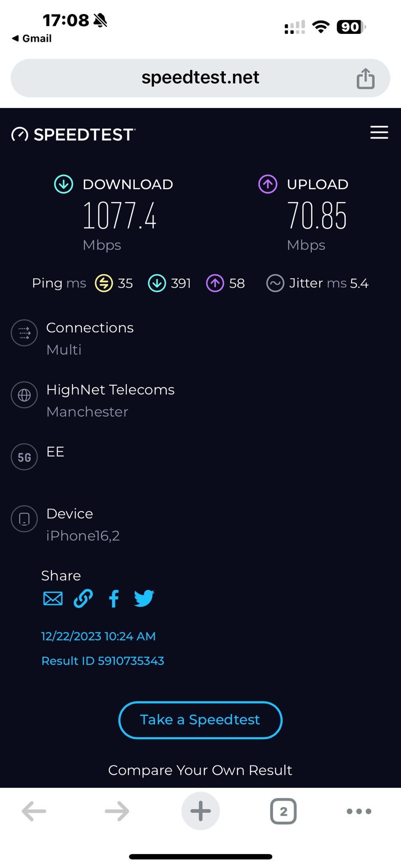Open the hamburger menu
The height and width of the screenshot is (868, 401).
(x=379, y=132)
